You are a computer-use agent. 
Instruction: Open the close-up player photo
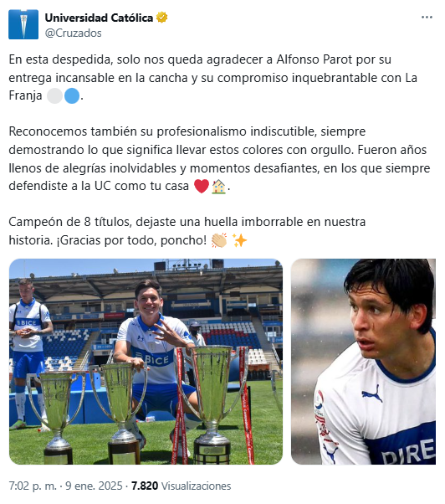(363, 362)
